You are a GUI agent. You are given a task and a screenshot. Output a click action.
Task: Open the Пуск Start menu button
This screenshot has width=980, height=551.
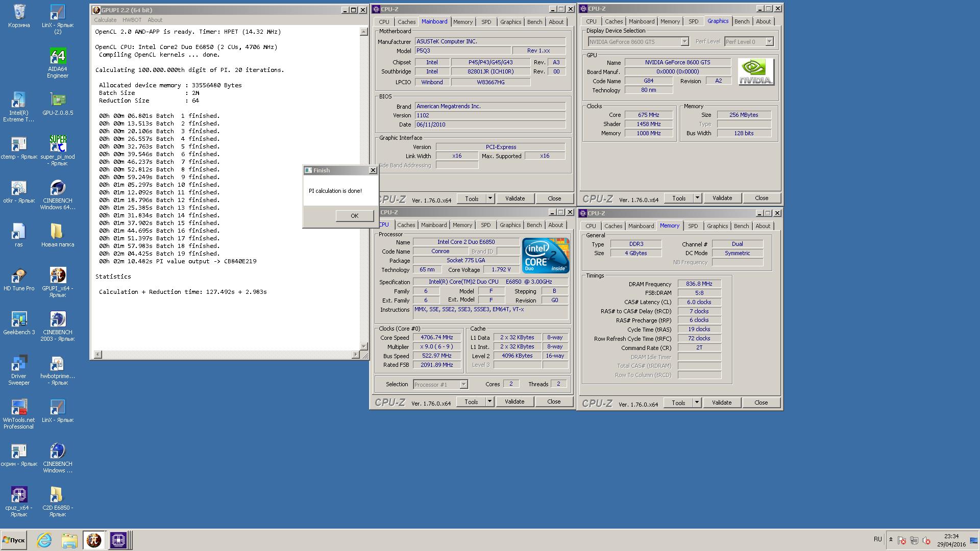[14, 540]
